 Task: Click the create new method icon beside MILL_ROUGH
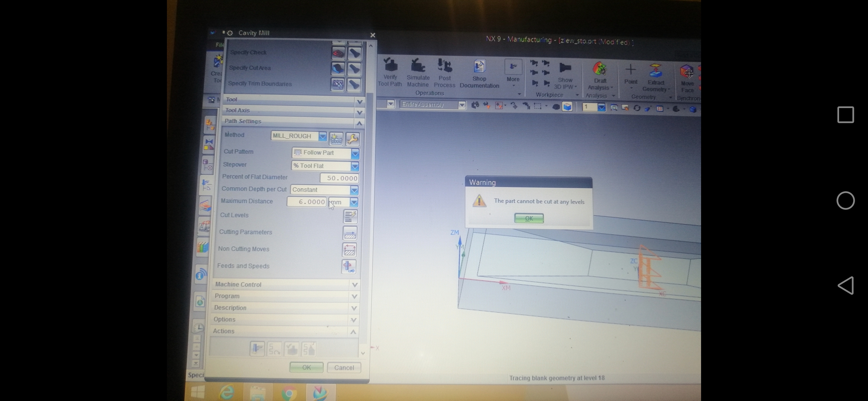(x=336, y=139)
